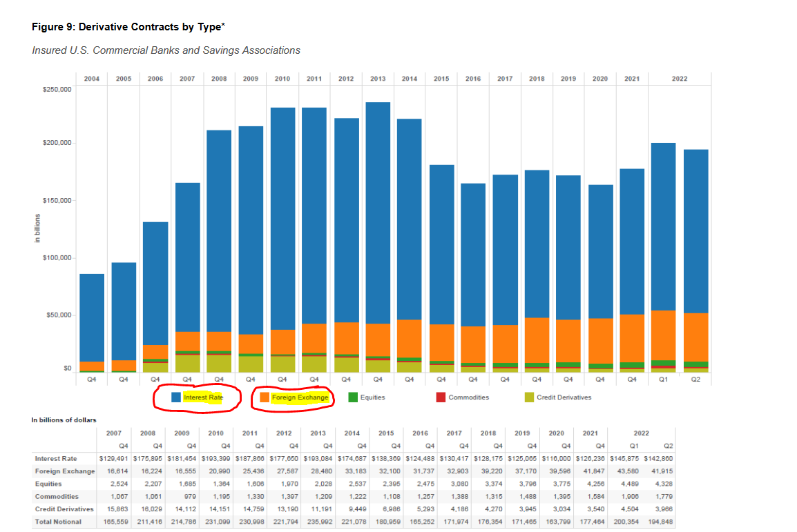Click the '2004' year header above the chart
The height and width of the screenshot is (532, 797).
click(91, 79)
